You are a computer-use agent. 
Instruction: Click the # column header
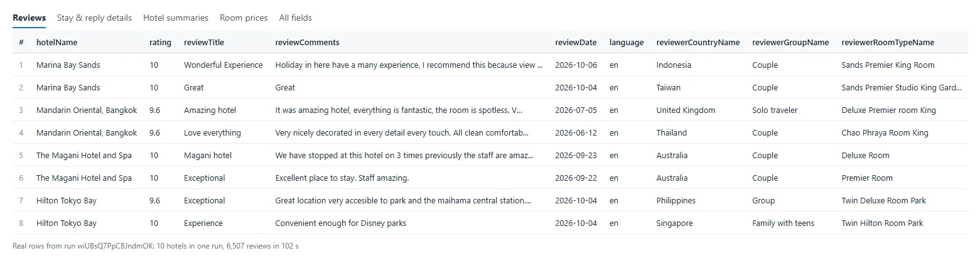coord(21,43)
